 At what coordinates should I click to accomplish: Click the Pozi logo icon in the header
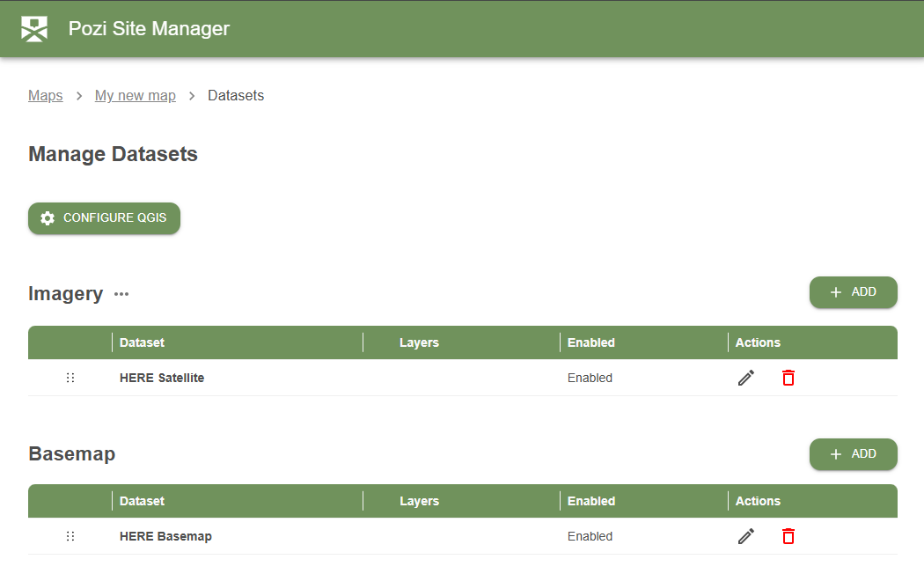33,27
